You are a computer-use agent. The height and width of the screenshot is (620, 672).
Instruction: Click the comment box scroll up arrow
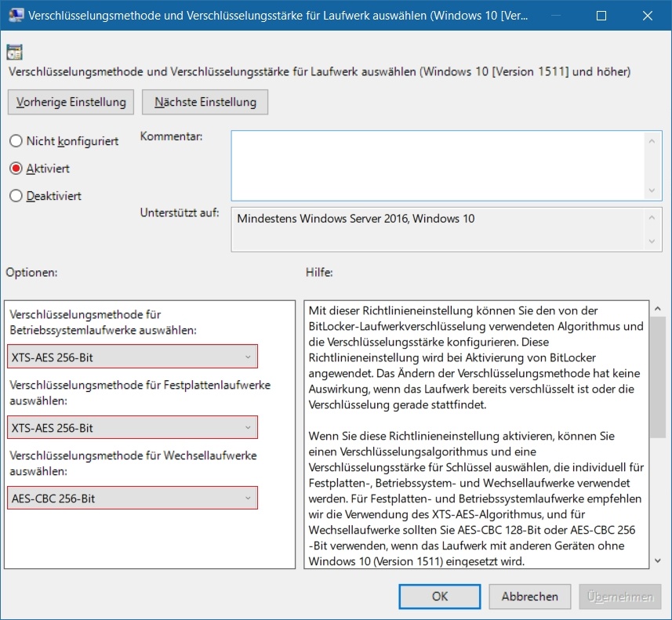652,141
